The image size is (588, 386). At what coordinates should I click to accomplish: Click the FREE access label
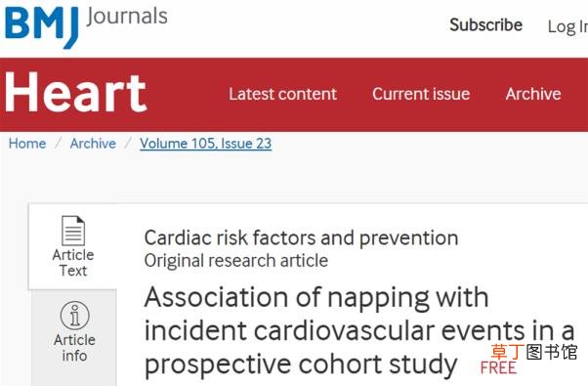click(498, 368)
